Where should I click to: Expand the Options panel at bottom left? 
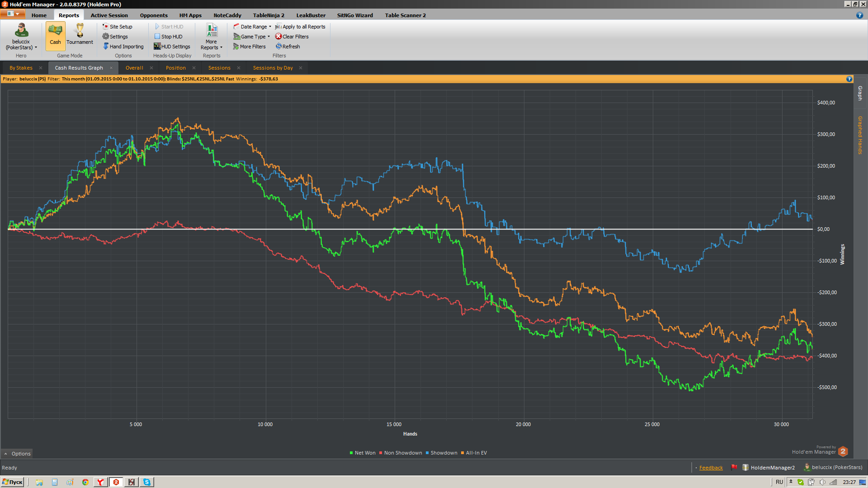17,454
